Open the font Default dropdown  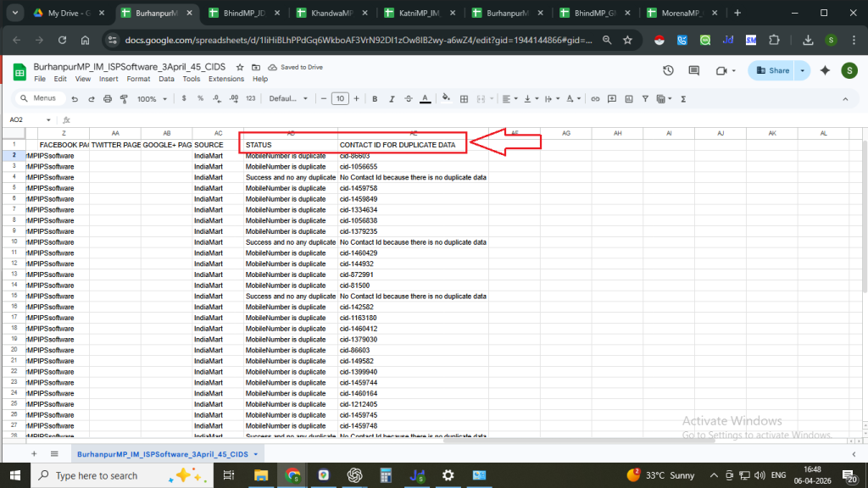pos(288,98)
